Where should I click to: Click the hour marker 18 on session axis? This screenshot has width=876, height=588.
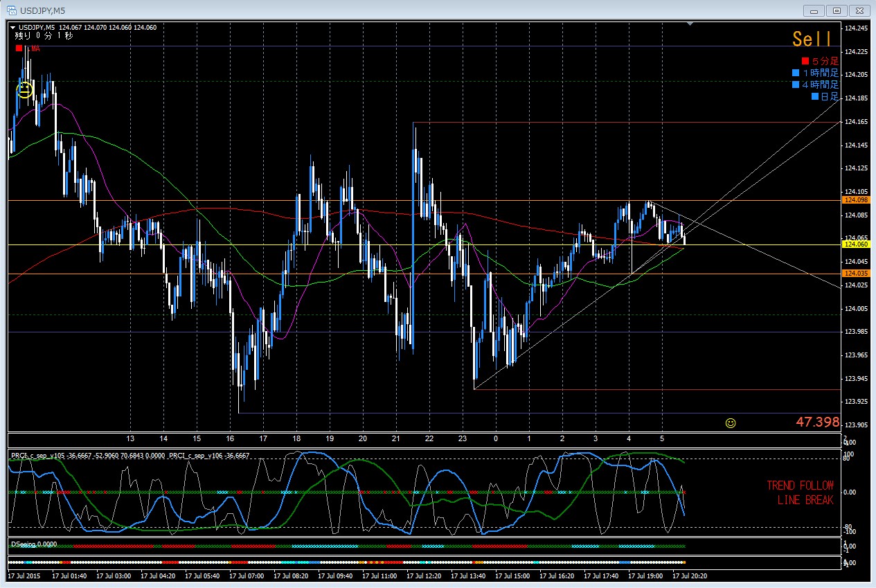click(x=296, y=439)
